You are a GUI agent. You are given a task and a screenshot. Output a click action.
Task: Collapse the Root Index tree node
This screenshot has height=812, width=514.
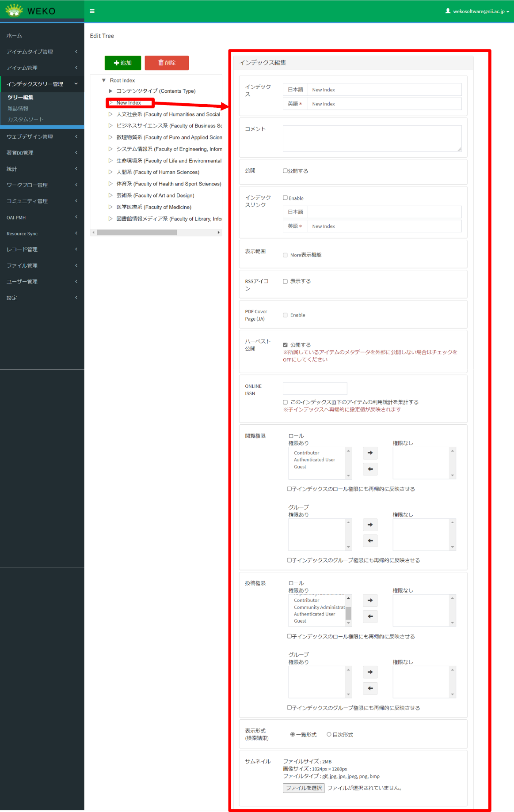point(104,80)
